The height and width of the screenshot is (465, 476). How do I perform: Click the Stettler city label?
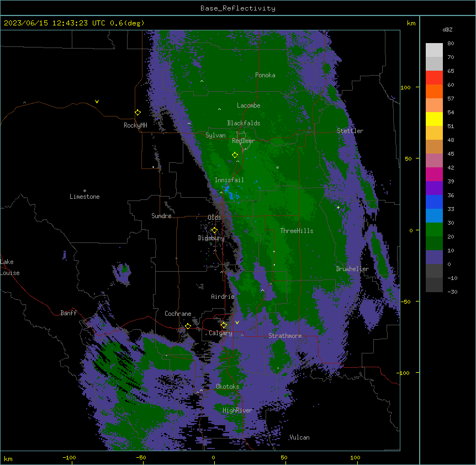[350, 131]
